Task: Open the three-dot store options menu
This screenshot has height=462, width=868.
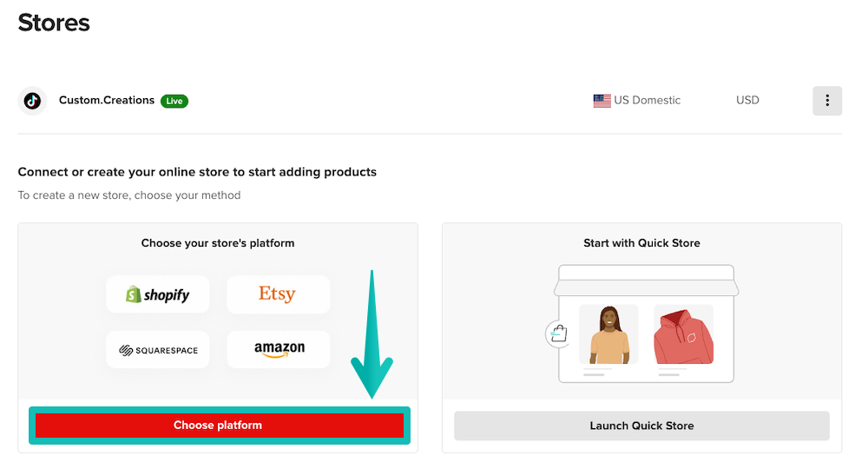Action: pyautogui.click(x=827, y=101)
